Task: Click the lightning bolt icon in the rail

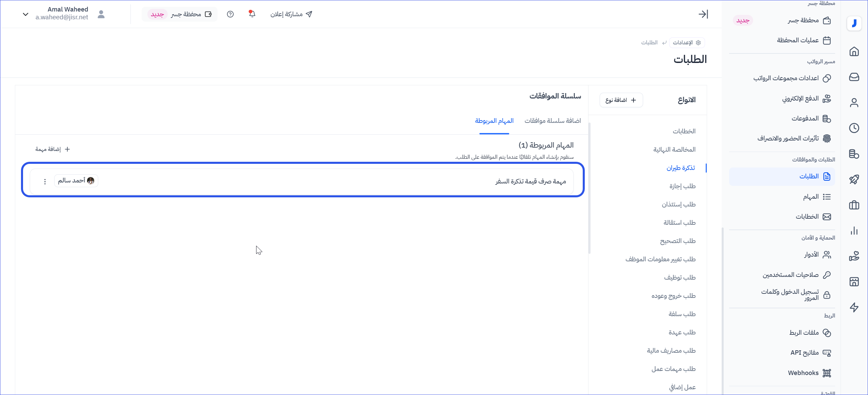Action: tap(854, 307)
